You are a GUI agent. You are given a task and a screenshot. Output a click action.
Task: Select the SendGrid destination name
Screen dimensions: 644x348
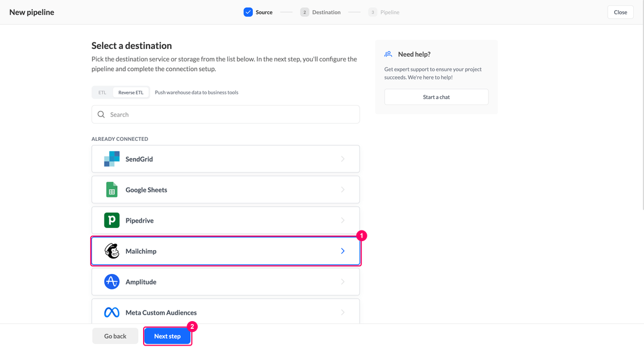tap(139, 159)
